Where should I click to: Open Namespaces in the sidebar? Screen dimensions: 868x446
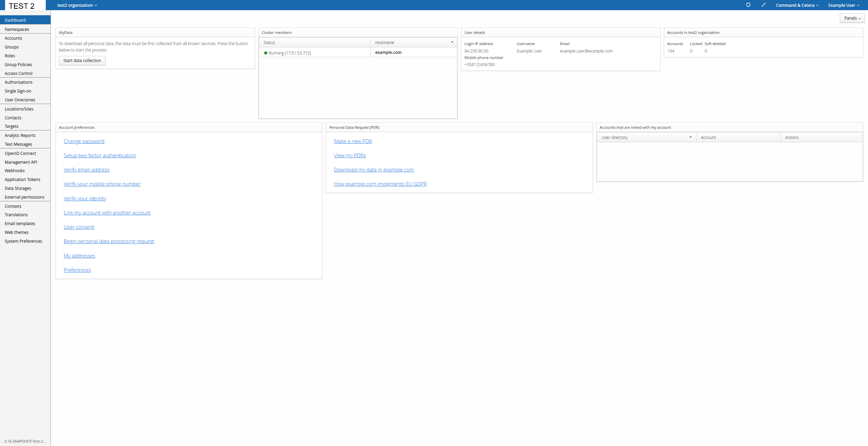pyautogui.click(x=17, y=29)
